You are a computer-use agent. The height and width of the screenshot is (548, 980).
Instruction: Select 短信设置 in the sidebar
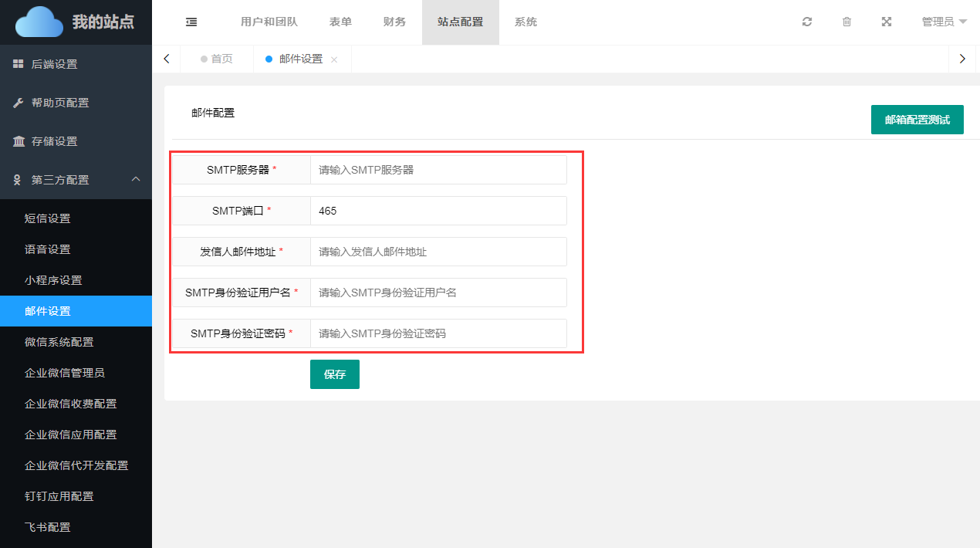[48, 218]
